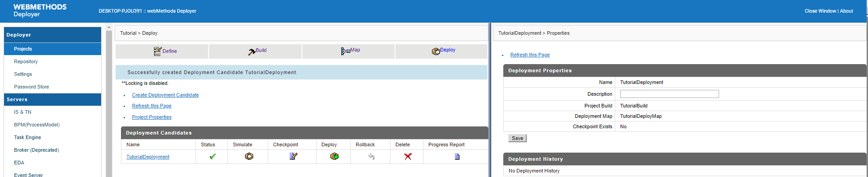Click the Deploy box icon in step bar
This screenshot has height=177, width=868.
(x=436, y=51)
